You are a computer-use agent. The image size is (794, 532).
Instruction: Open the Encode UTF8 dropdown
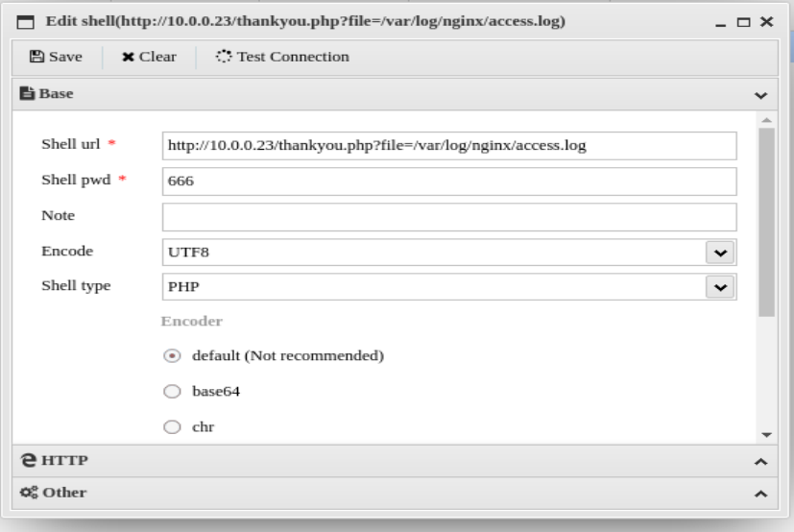click(x=719, y=253)
